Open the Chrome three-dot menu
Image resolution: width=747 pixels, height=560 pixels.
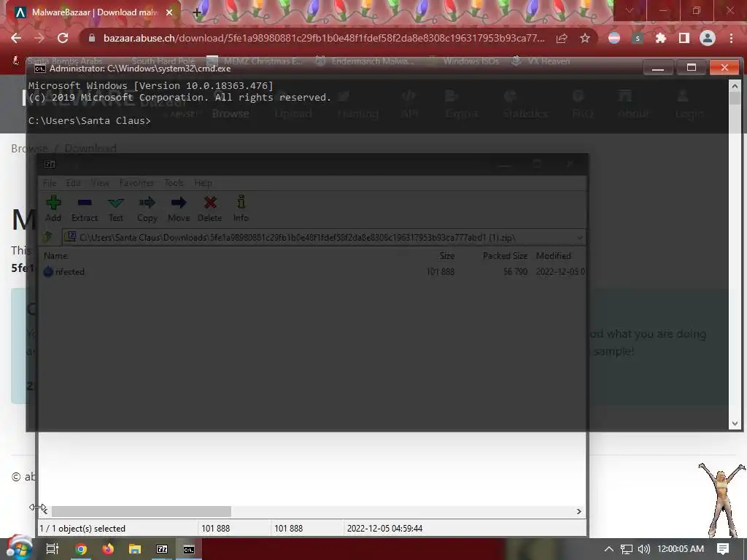[731, 38]
